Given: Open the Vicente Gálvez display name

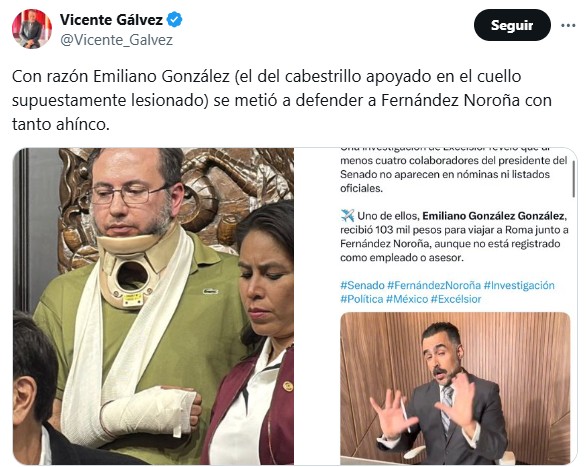Looking at the screenshot, I should tap(111, 20).
